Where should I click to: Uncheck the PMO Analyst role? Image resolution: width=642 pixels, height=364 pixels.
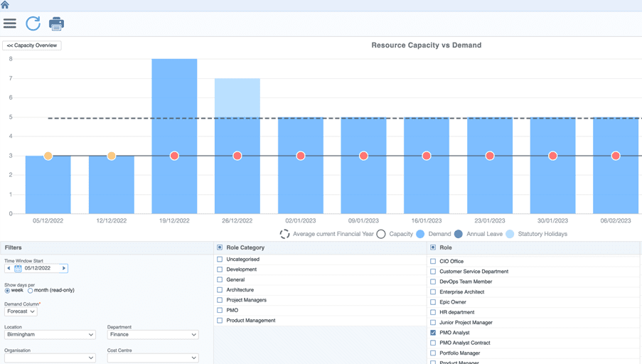[433, 333]
